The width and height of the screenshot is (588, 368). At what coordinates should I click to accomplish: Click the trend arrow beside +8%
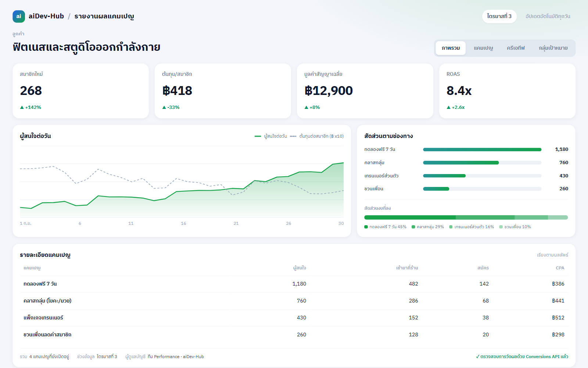tap(306, 107)
